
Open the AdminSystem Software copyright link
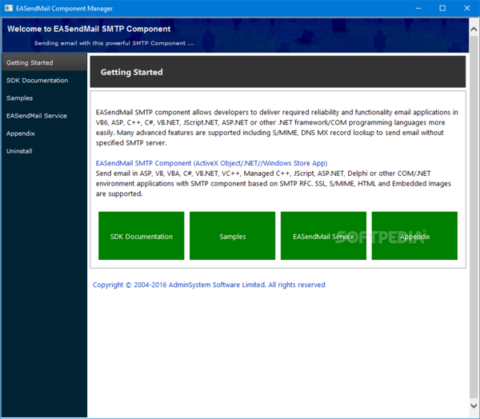pyautogui.click(x=209, y=285)
